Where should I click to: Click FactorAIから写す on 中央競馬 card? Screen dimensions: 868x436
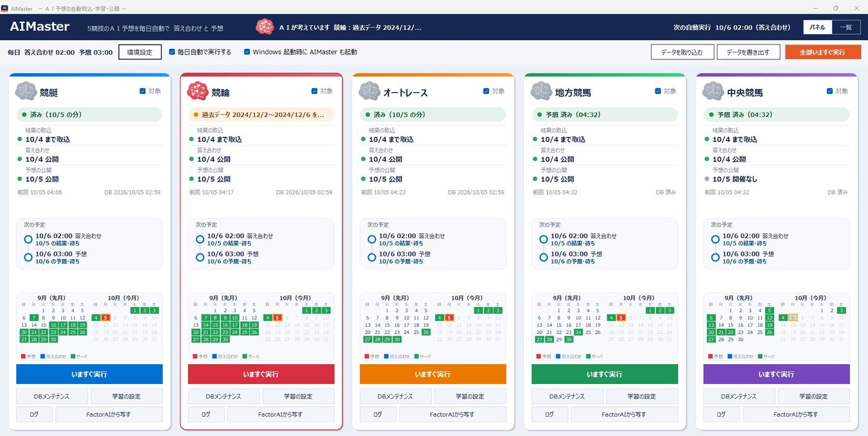click(796, 414)
